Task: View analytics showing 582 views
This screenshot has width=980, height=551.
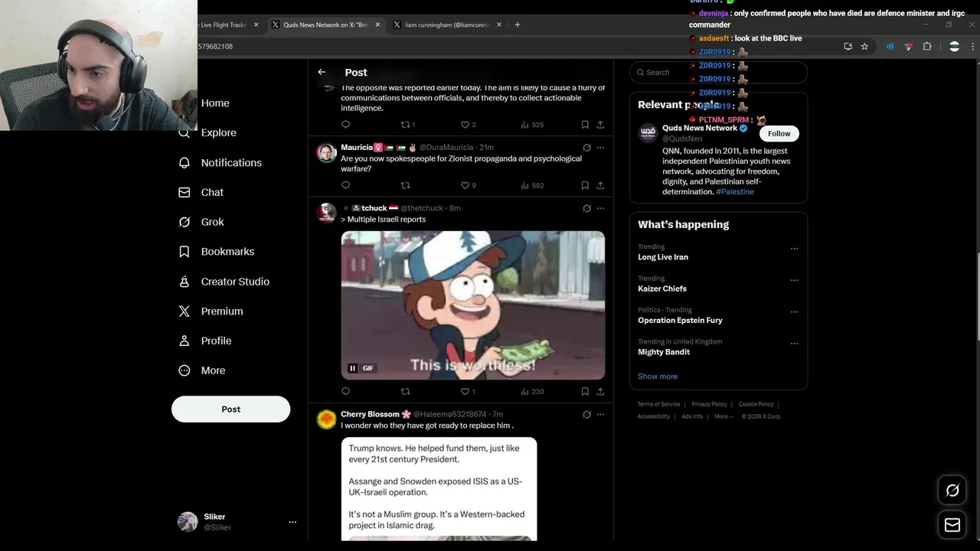Action: tap(532, 185)
